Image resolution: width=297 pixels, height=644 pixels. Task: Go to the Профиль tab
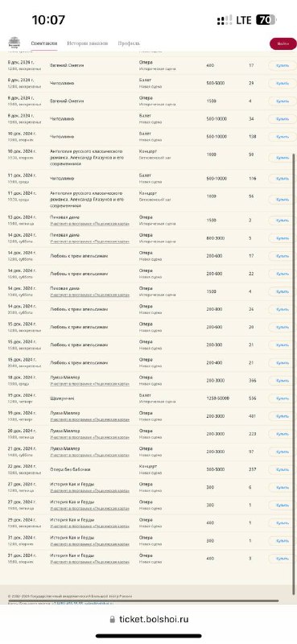coord(129,43)
